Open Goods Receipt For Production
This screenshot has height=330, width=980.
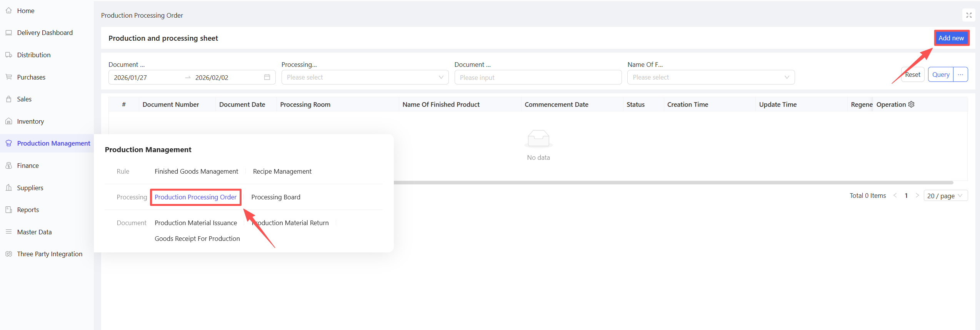(x=197, y=239)
